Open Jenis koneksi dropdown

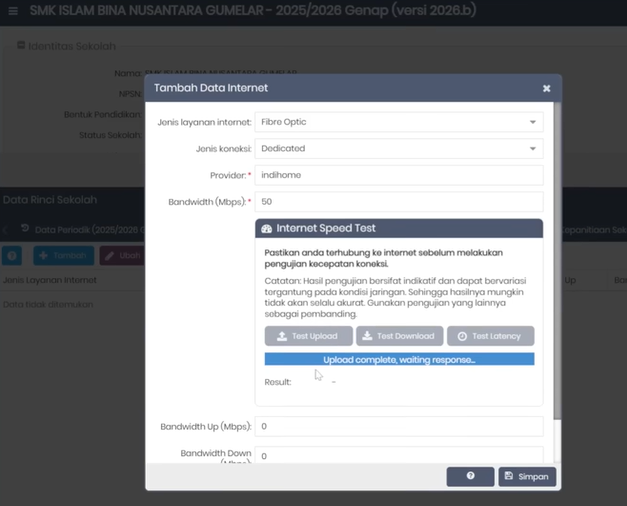399,148
